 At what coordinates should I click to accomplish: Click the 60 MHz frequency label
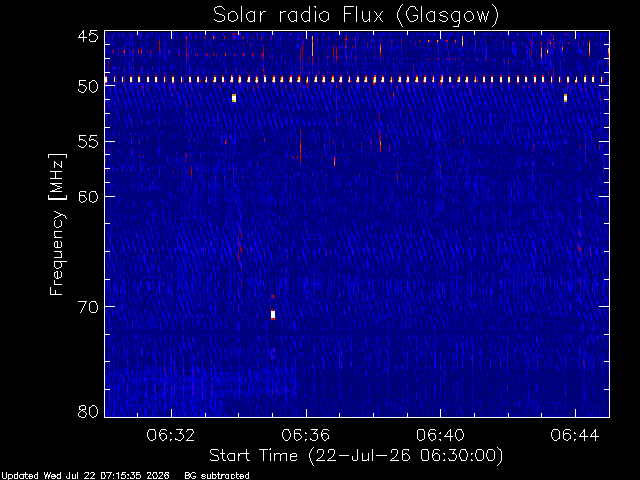88,196
